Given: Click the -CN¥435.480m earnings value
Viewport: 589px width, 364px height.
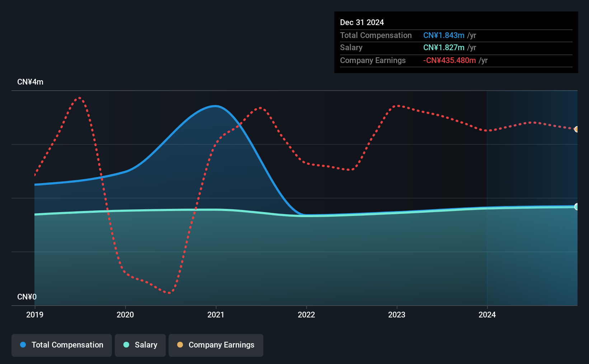Looking at the screenshot, I should tap(449, 61).
